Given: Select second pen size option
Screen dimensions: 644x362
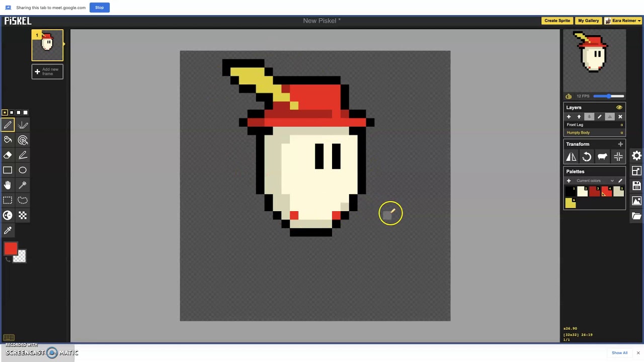Looking at the screenshot, I should [12, 113].
